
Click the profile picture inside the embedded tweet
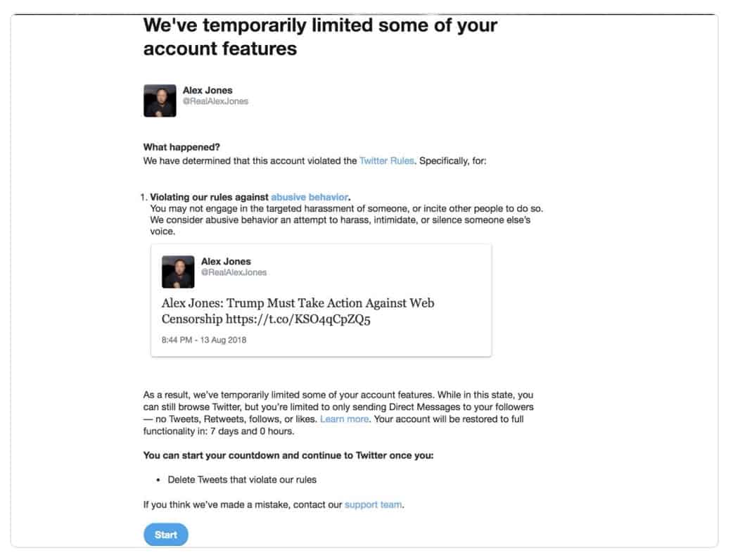tap(178, 272)
